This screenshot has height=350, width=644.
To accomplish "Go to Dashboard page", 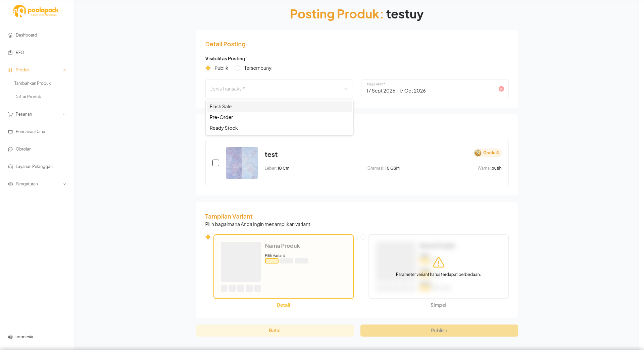I will [26, 35].
